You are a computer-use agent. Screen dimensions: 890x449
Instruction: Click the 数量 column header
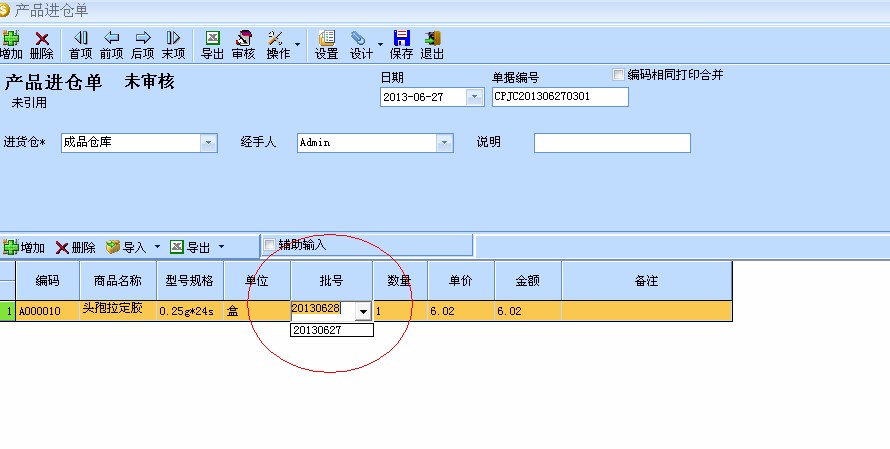click(400, 280)
